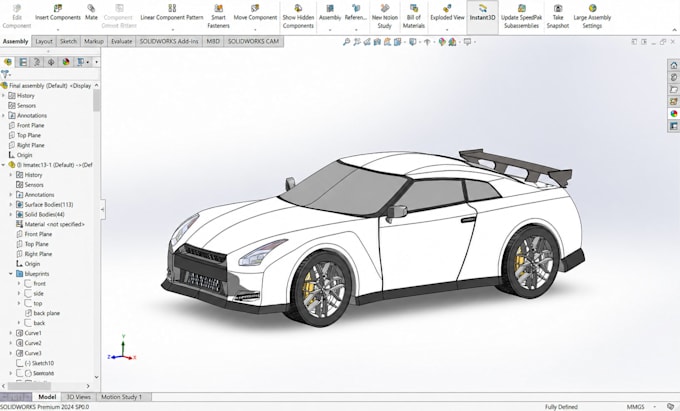Screen dimensions: 680x411
Task: Select the Mate tool
Action: [91, 13]
